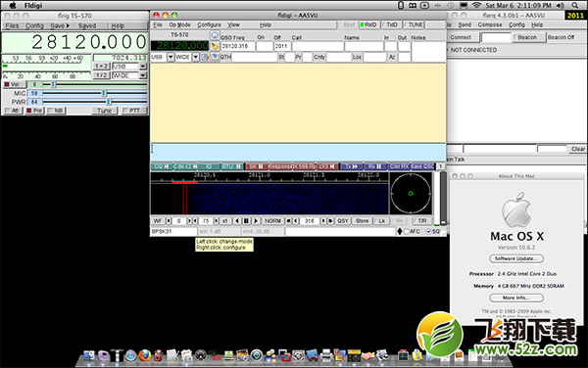The width and height of the screenshot is (588, 368).
Task: Toggle the Pre preamp button in flrig
Action: pos(35,111)
